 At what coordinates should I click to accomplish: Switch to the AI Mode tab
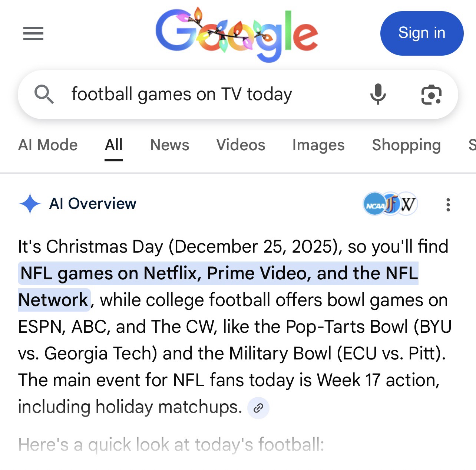coord(48,145)
